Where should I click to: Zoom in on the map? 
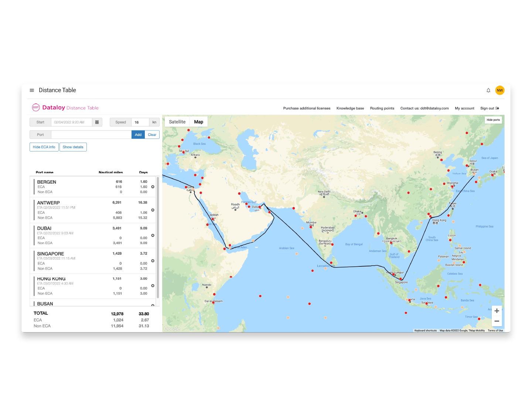[x=497, y=311]
